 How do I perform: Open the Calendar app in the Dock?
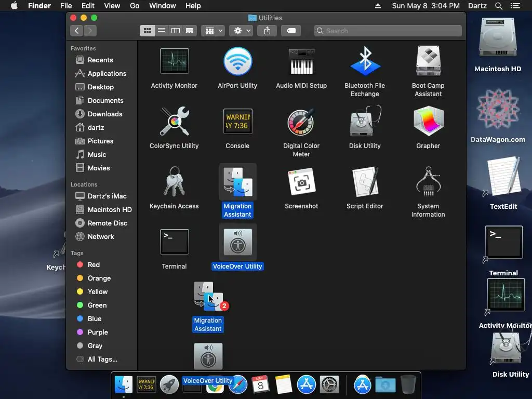[260, 384]
